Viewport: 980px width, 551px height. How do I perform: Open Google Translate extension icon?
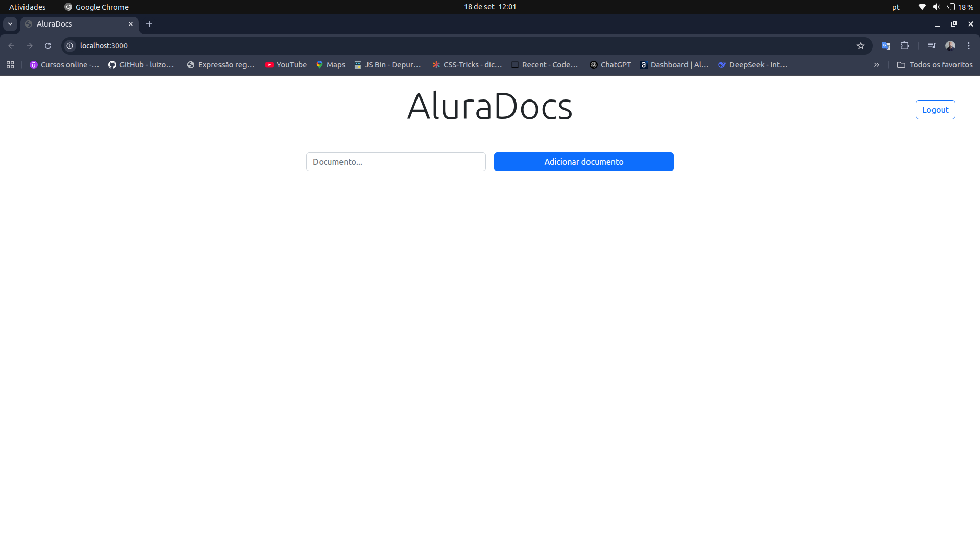886,46
